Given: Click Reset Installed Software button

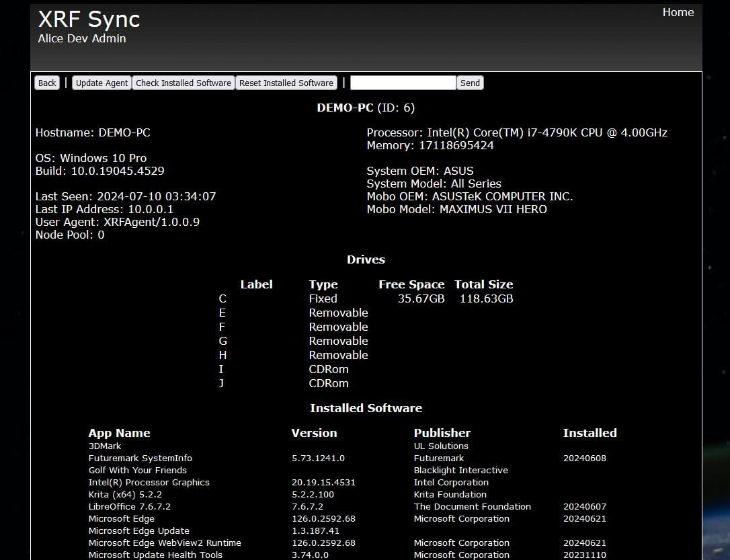Looking at the screenshot, I should 286,83.
